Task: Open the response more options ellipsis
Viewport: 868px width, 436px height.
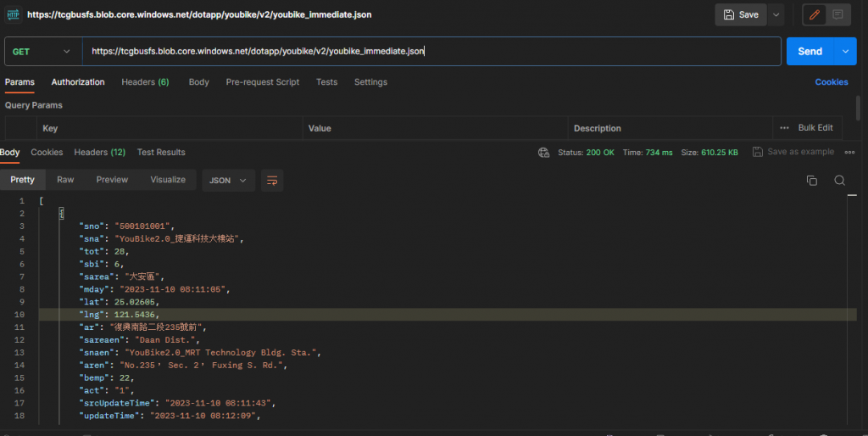Action: [x=849, y=153]
